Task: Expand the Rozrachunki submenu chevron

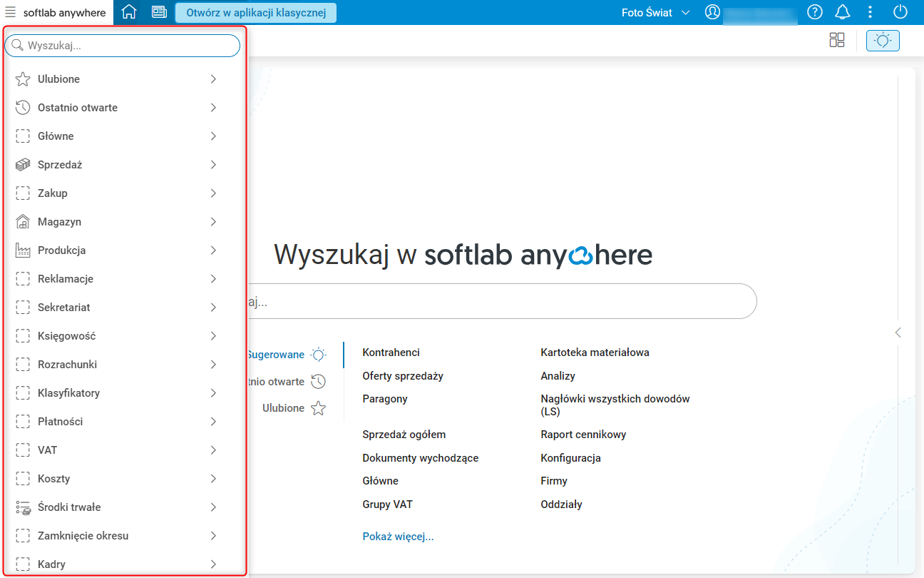Action: coord(213,365)
